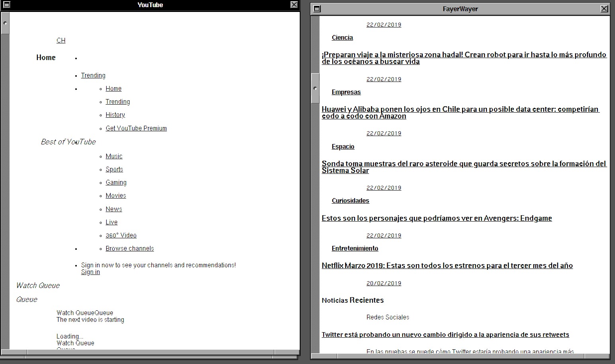
Task: Click the FayerWayer window title bar
Action: (x=460, y=9)
